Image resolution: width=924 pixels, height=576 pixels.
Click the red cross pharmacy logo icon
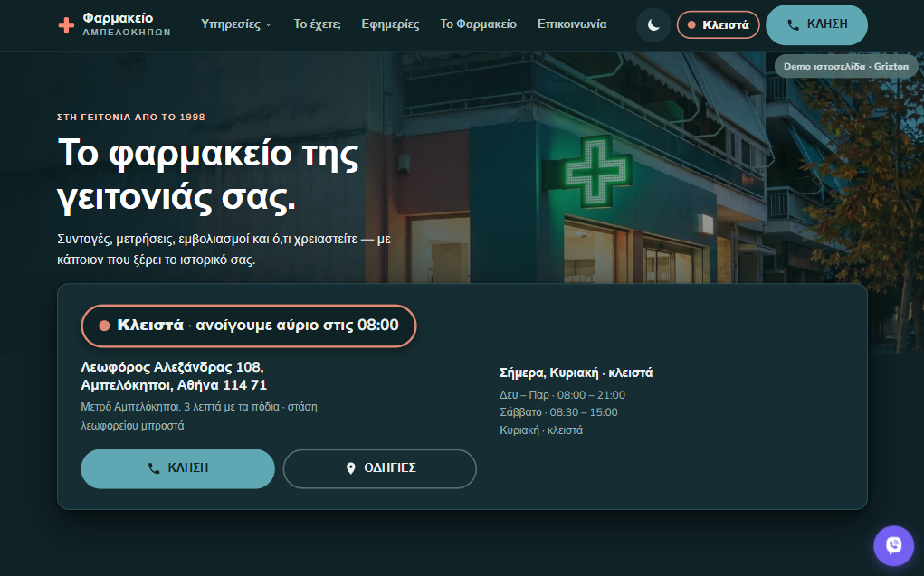pos(66,24)
